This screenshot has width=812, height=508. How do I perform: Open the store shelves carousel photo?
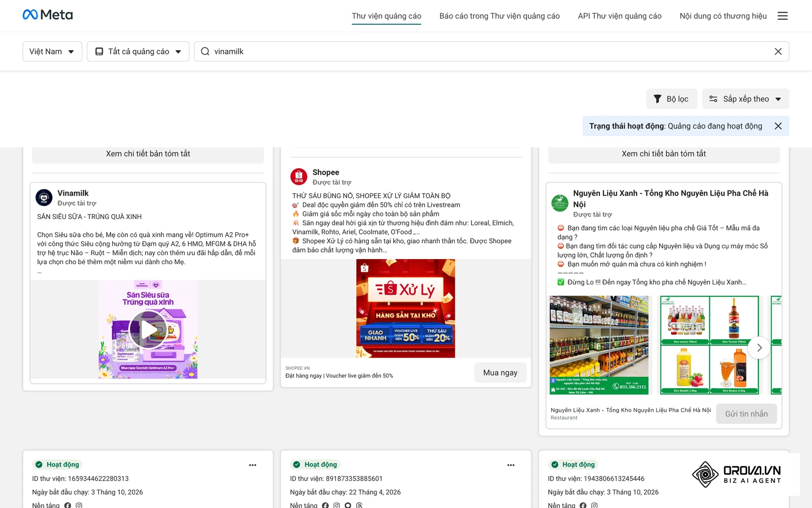tap(599, 345)
